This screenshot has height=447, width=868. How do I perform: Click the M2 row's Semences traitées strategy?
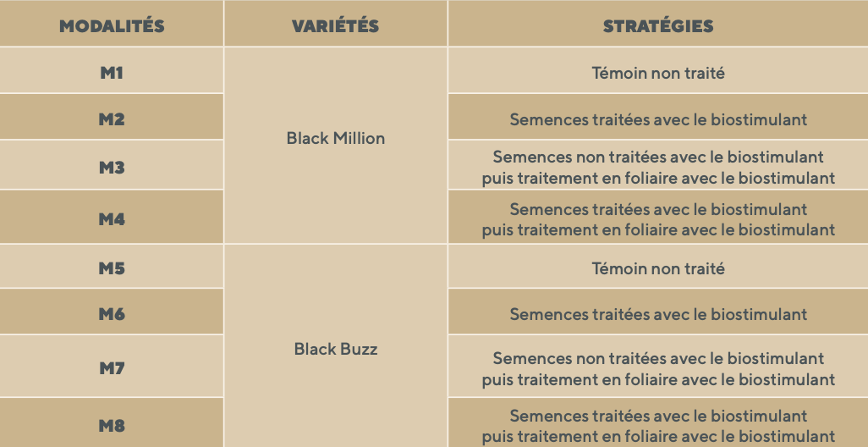tap(657, 119)
